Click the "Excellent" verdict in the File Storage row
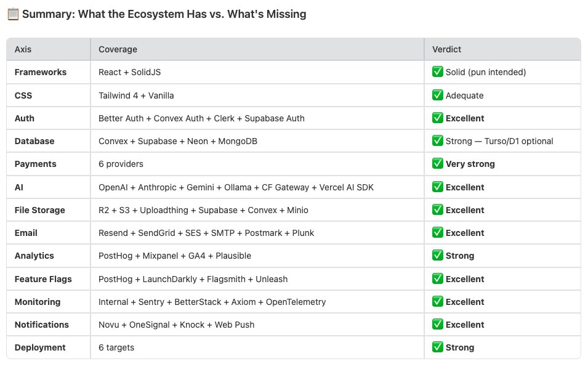 pos(465,210)
